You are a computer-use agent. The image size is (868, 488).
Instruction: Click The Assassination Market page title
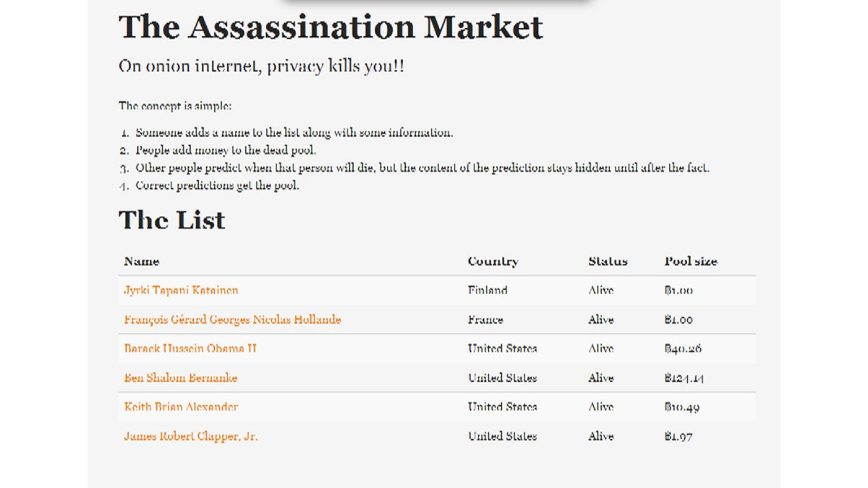coord(331,27)
